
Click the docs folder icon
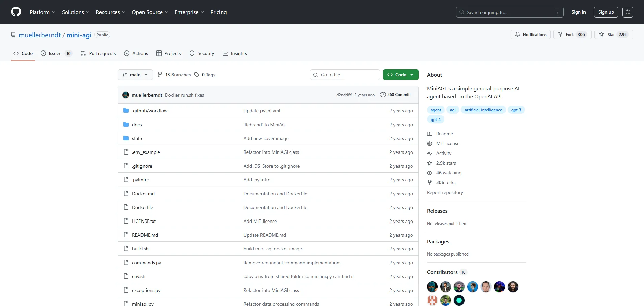[x=126, y=125]
